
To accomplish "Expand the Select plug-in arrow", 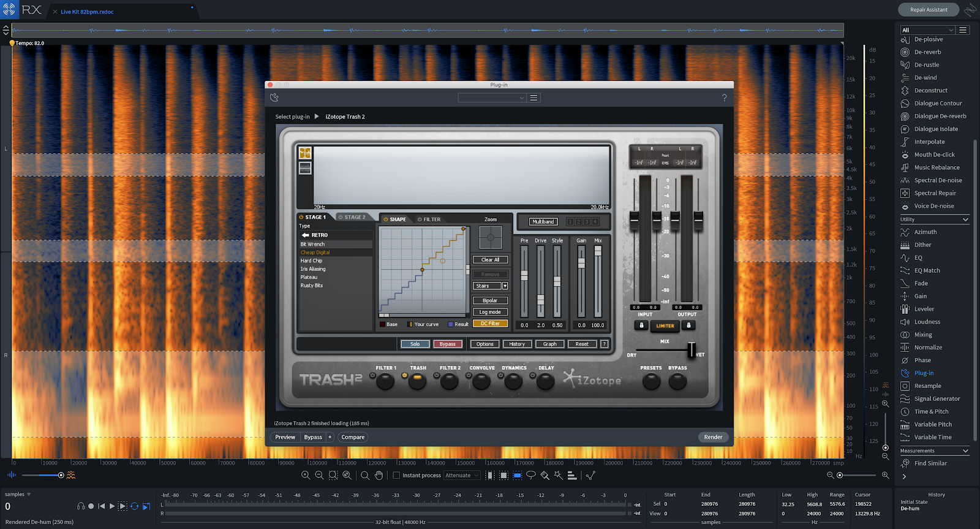I will coord(317,116).
